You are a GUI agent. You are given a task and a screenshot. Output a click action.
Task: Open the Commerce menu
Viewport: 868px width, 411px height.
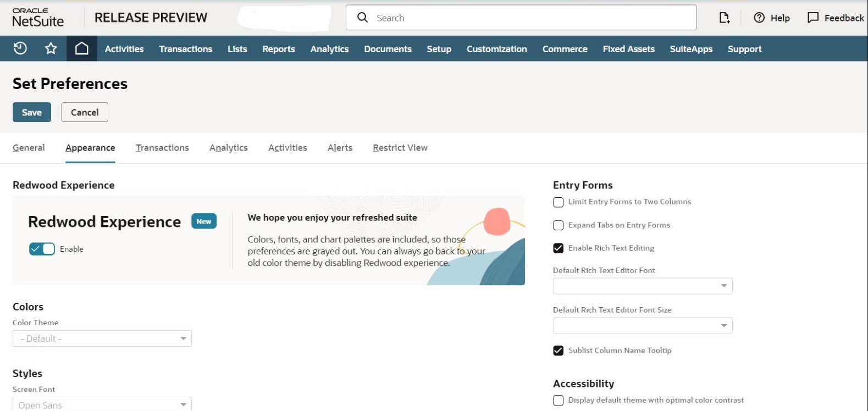click(565, 49)
